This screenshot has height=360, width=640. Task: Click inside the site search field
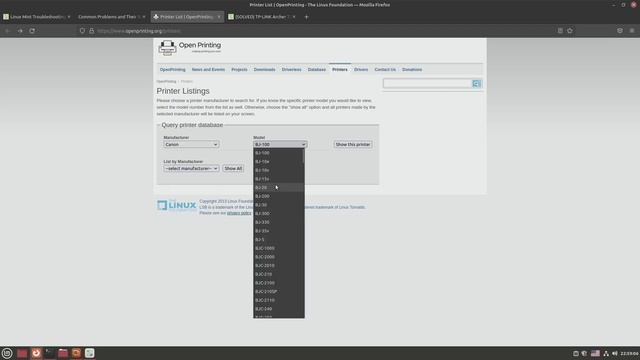427,84
